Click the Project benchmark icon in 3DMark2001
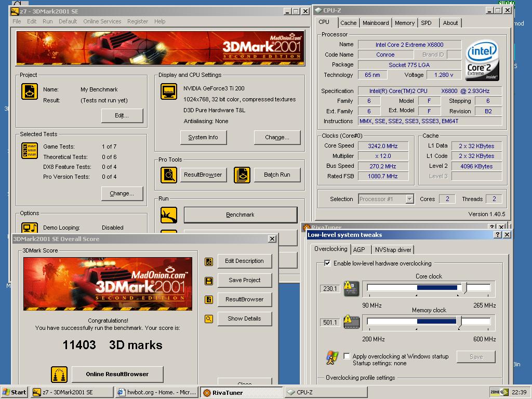Screen dimensions: 532x399 (x=30, y=91)
